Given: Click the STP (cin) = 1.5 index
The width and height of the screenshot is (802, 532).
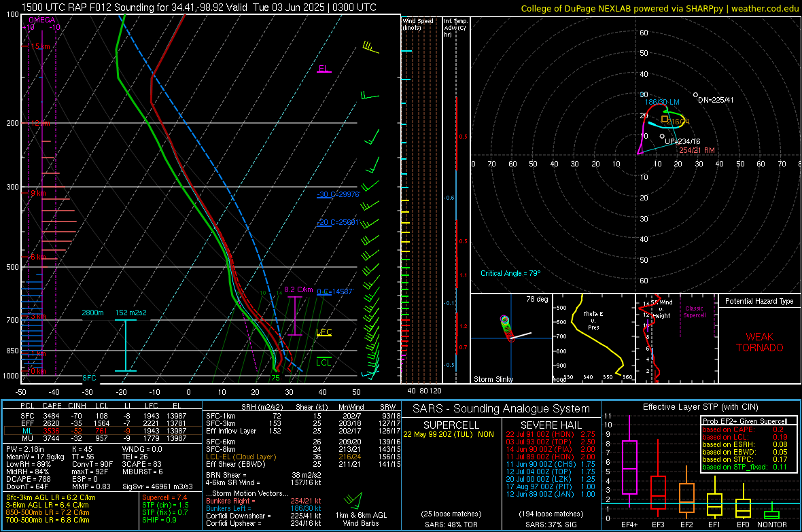Looking at the screenshot, I should (165, 505).
